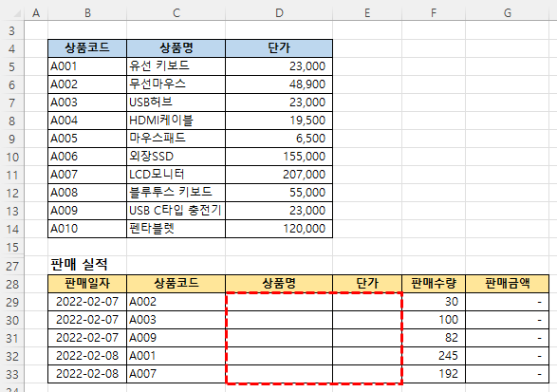Select the 상품코드 cell A009 in row 31

point(176,338)
